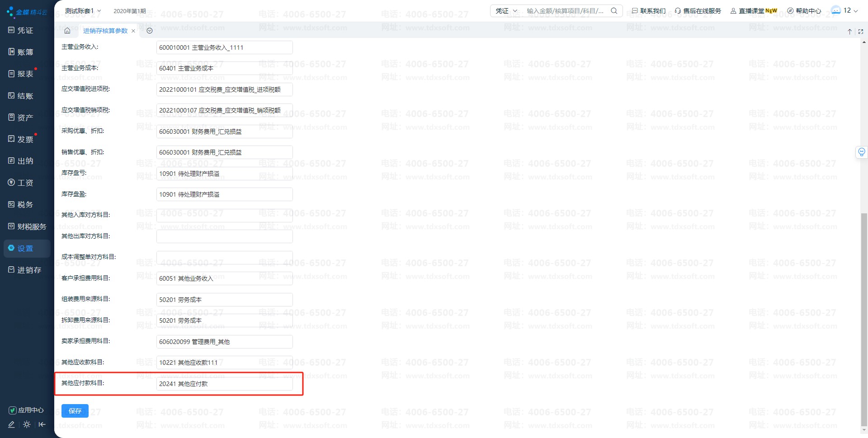Image resolution: width=868 pixels, height=438 pixels.
Task: Click the edit pencil icon in sidebar
Action: click(x=12, y=424)
